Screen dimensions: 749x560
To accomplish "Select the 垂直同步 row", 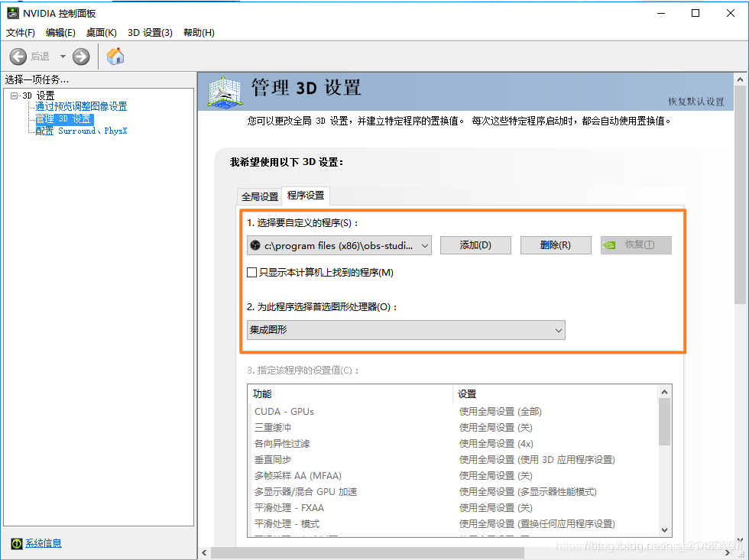I will [x=454, y=460].
